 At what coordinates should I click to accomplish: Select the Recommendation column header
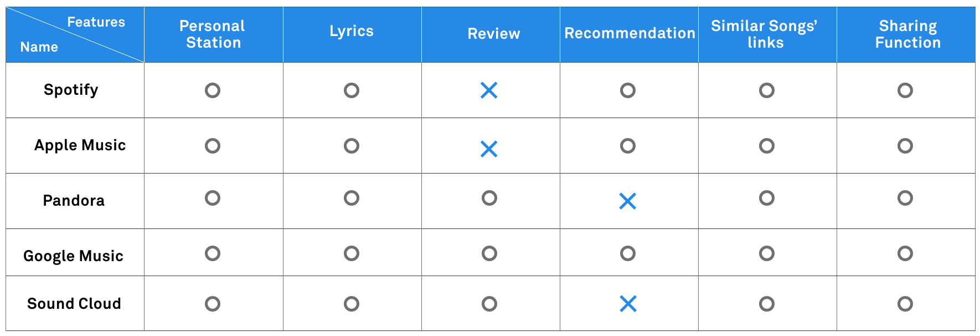(x=630, y=33)
